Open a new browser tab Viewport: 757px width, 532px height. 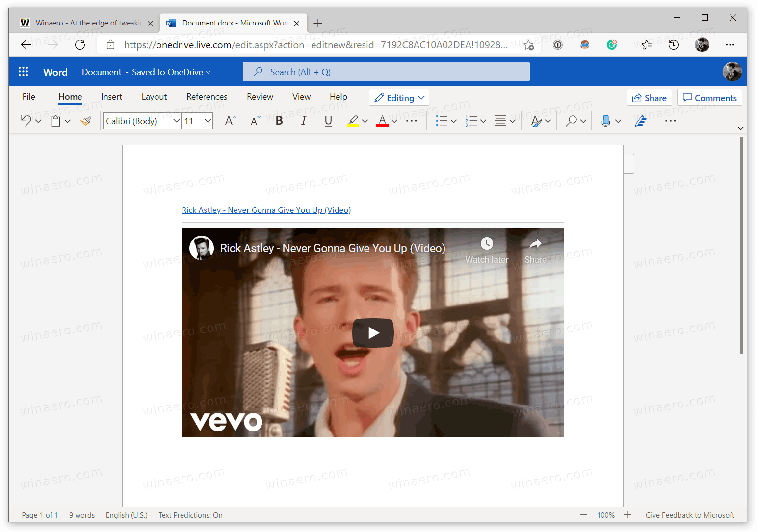tap(318, 23)
